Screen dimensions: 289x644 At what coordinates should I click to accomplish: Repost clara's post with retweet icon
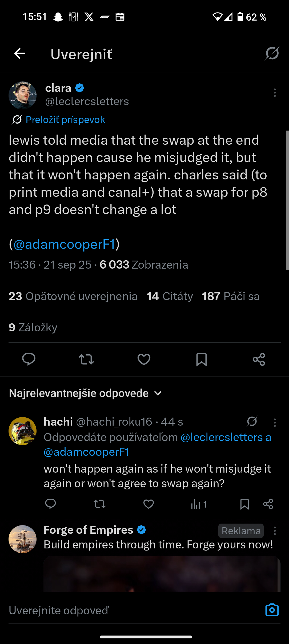pyautogui.click(x=86, y=359)
